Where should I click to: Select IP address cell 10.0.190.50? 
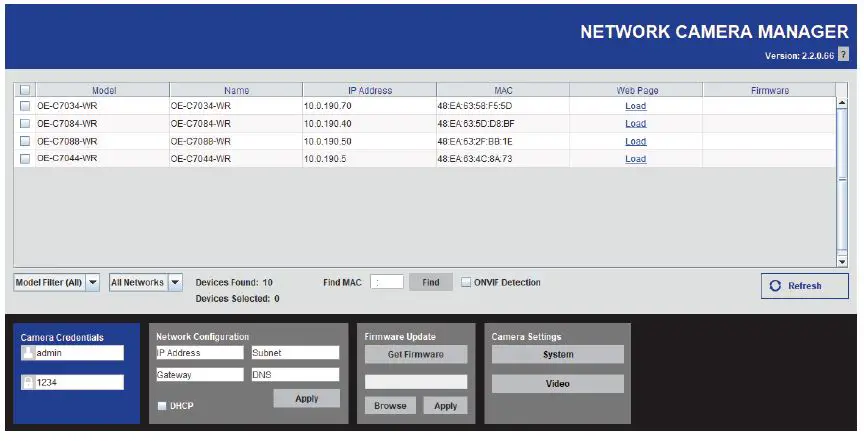point(369,141)
